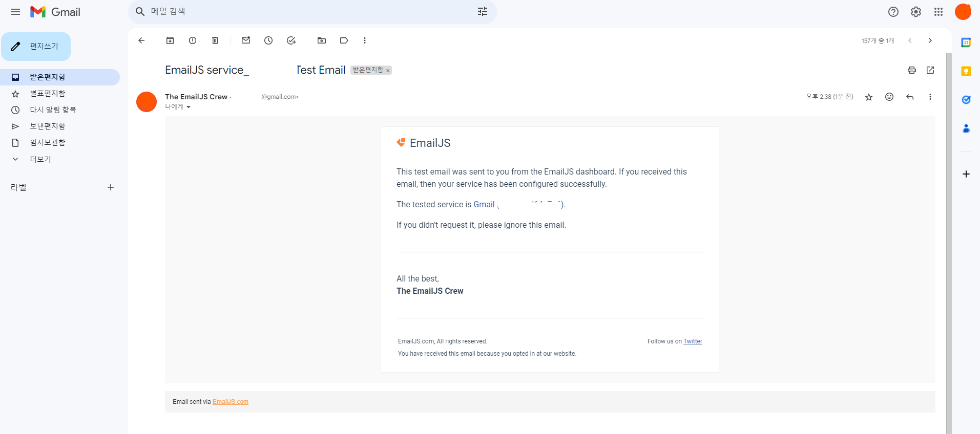Delete this email with trash icon

[x=215, y=40]
